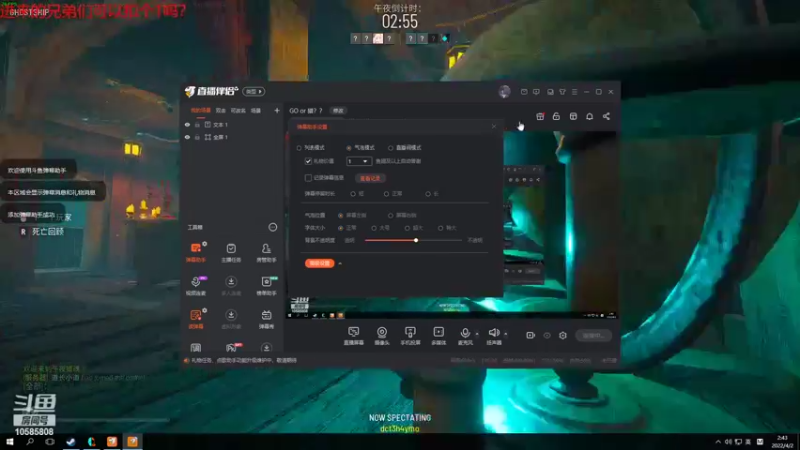Open the 视频连麦 video co-stream tool

[195, 285]
